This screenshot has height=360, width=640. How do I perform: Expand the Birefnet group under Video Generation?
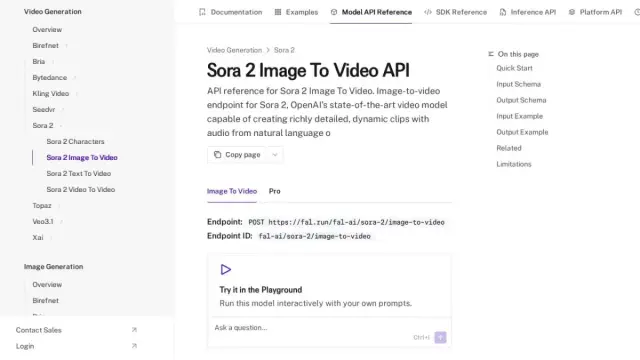66,45
